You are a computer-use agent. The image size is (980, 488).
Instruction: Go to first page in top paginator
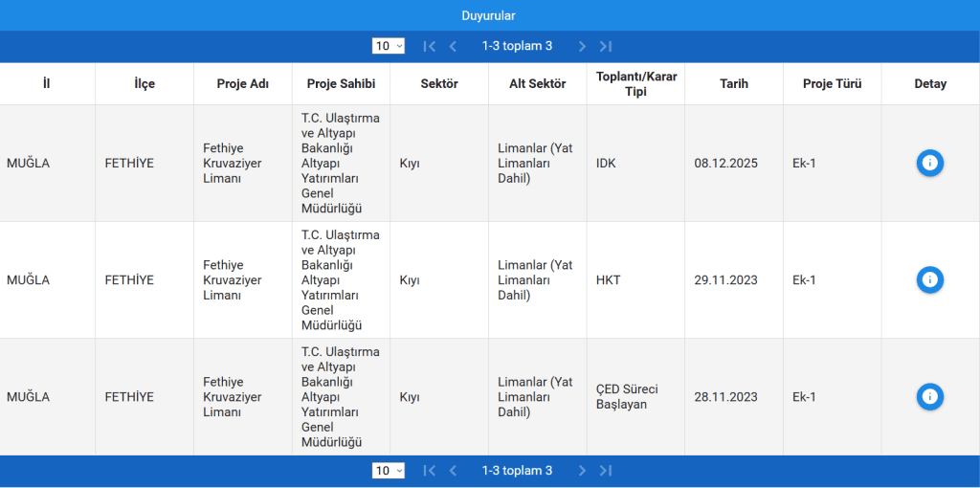(430, 46)
